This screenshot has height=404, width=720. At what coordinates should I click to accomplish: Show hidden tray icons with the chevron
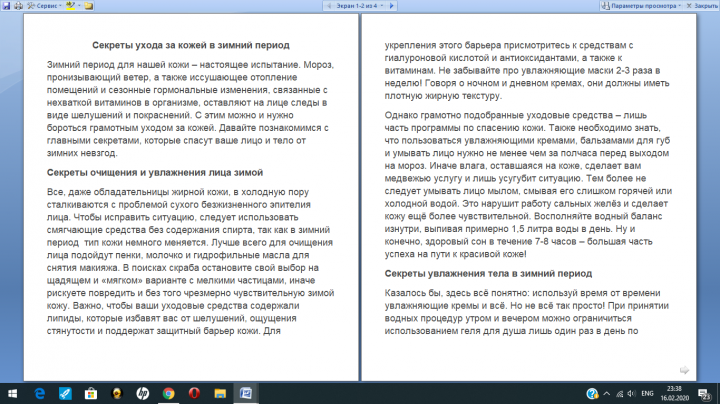tap(607, 393)
